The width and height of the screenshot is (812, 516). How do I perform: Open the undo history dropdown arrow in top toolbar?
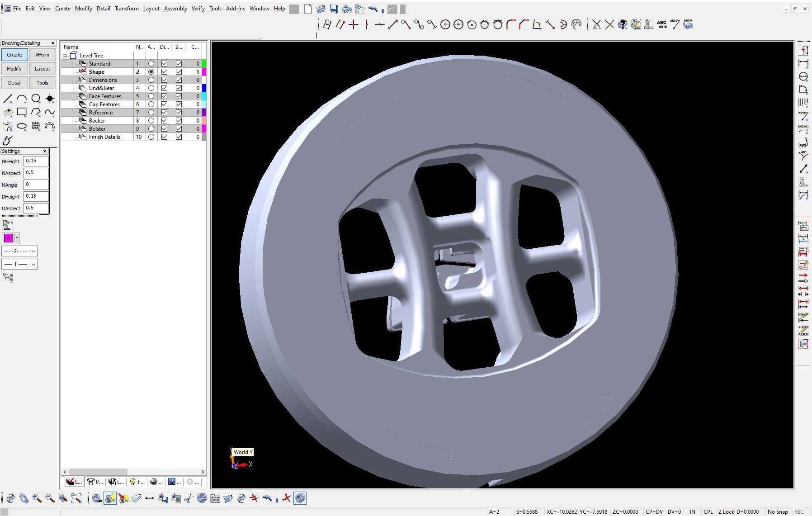382,10
